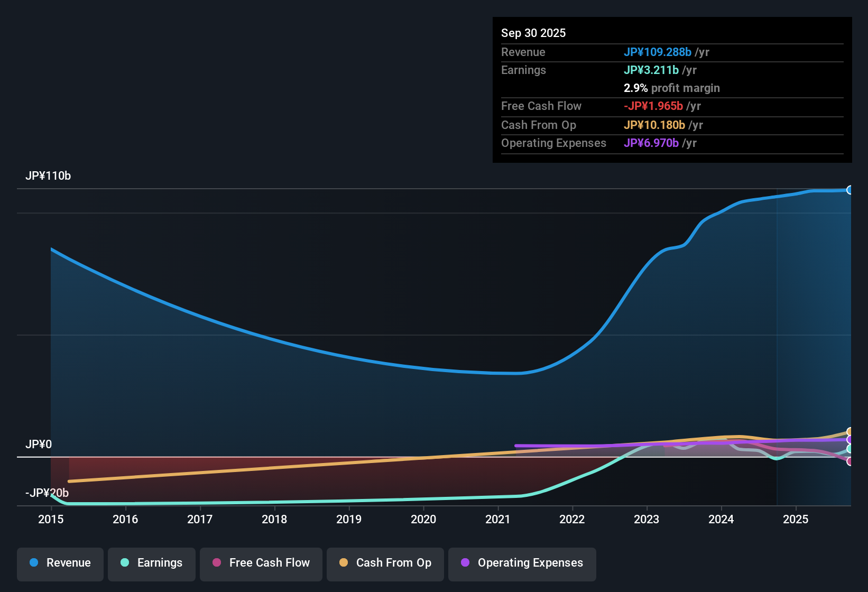Toggle the Earnings series in the legend

151,563
